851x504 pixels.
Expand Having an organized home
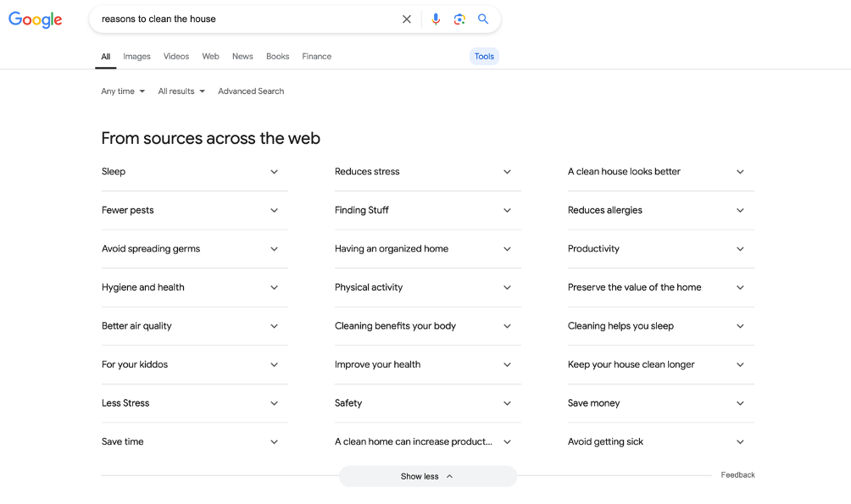point(428,248)
